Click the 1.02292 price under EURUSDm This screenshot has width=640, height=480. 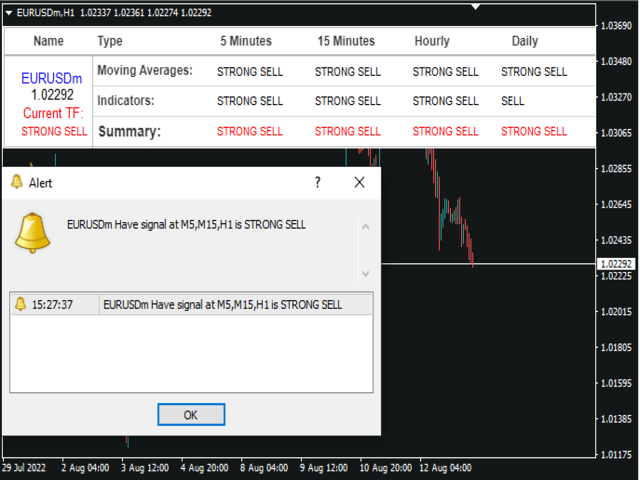52,95
